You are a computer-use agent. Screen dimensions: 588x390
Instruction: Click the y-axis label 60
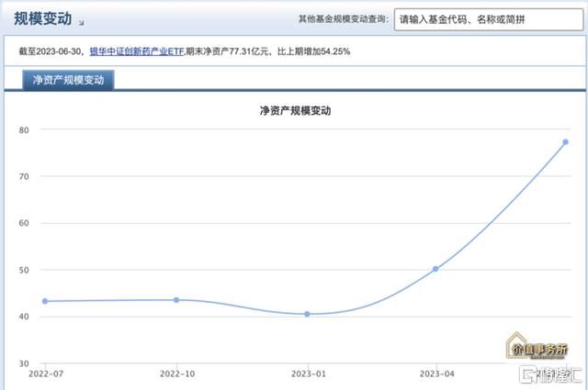tap(24, 223)
